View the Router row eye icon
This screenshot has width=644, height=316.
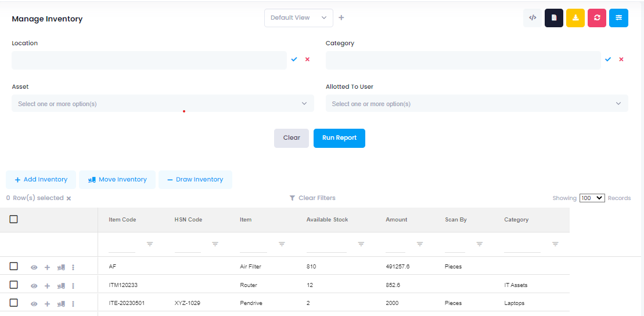pos(34,286)
